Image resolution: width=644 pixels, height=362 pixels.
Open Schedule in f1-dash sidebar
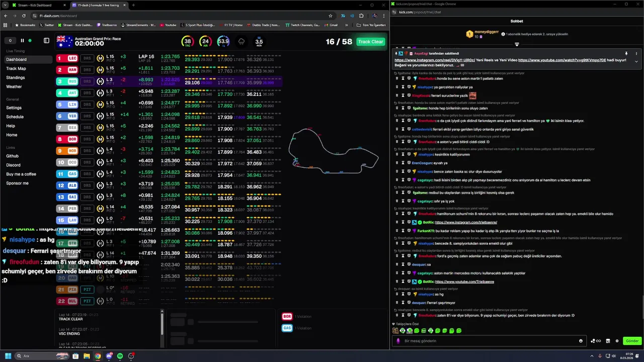coord(15,117)
